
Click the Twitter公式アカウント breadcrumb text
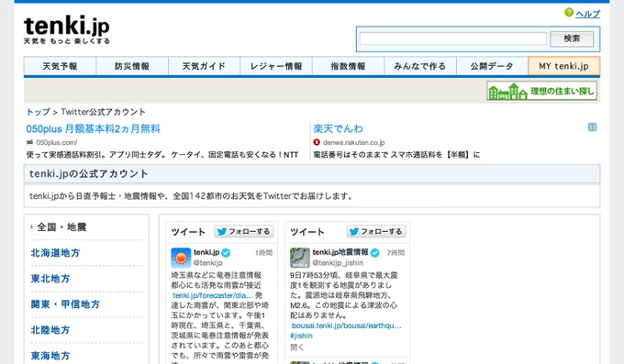point(103,112)
